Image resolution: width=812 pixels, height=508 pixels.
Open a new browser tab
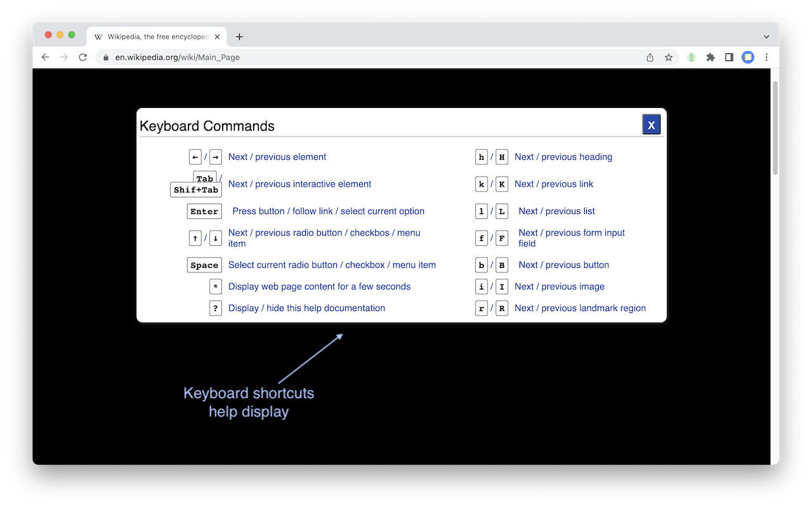(x=239, y=37)
